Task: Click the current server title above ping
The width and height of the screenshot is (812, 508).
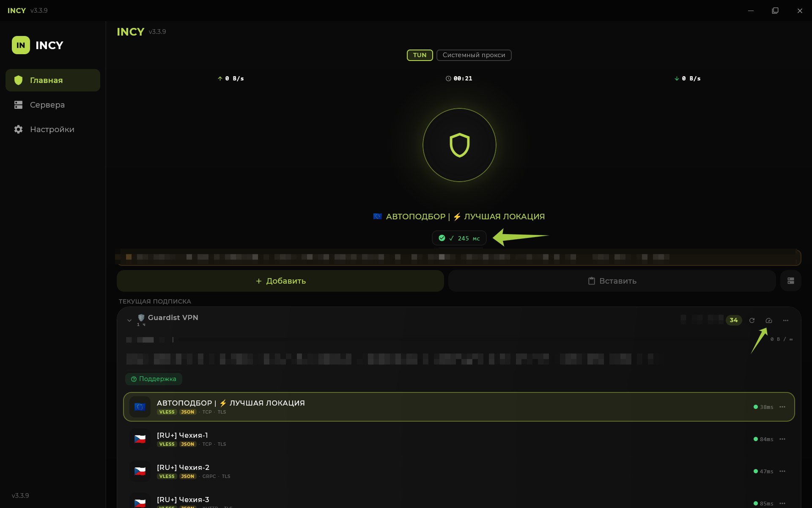Action: click(459, 216)
